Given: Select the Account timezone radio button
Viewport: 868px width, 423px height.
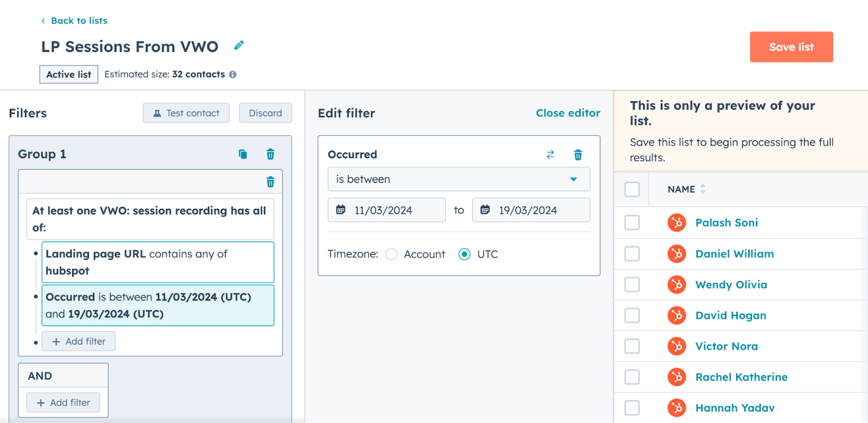Looking at the screenshot, I should click(x=391, y=254).
